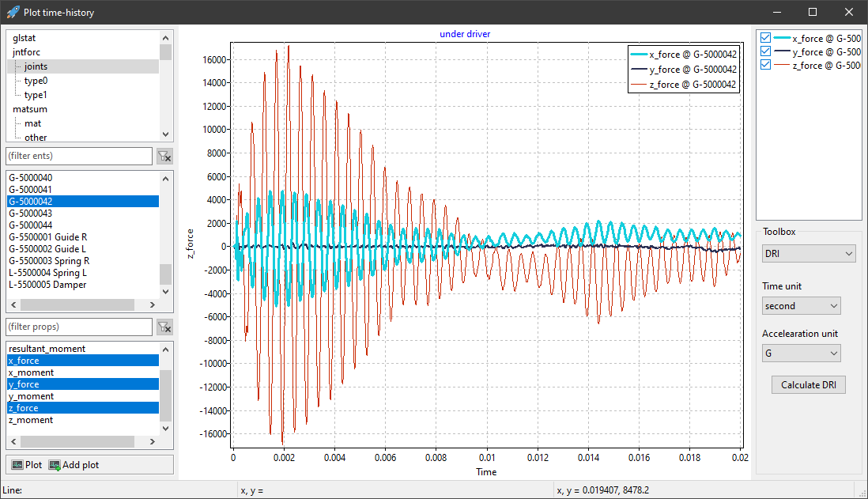
Task: Select entity G-5000041
Action: tap(83, 190)
